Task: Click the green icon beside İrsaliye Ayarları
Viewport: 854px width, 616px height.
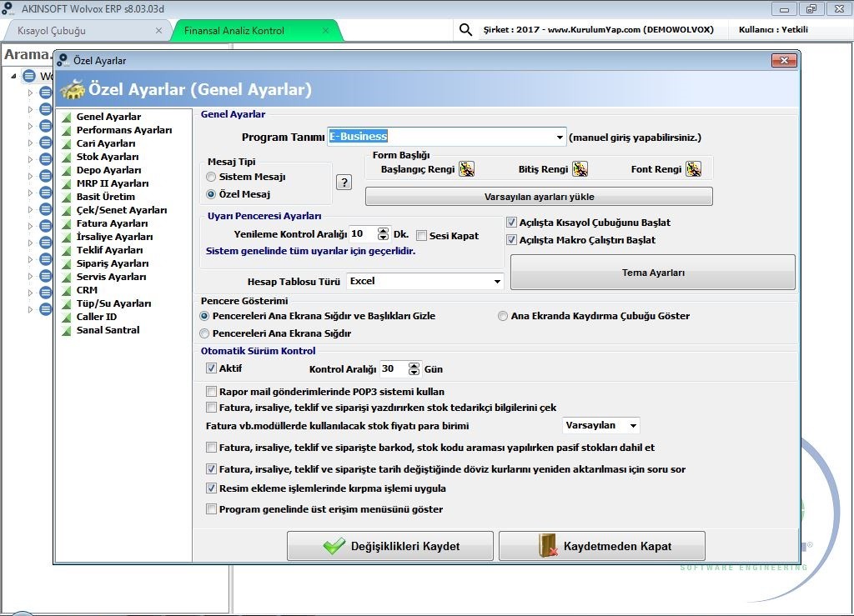Action: (x=67, y=238)
